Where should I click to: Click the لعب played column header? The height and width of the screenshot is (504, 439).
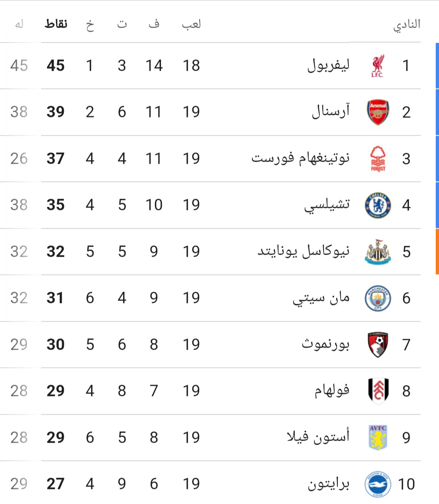click(191, 24)
